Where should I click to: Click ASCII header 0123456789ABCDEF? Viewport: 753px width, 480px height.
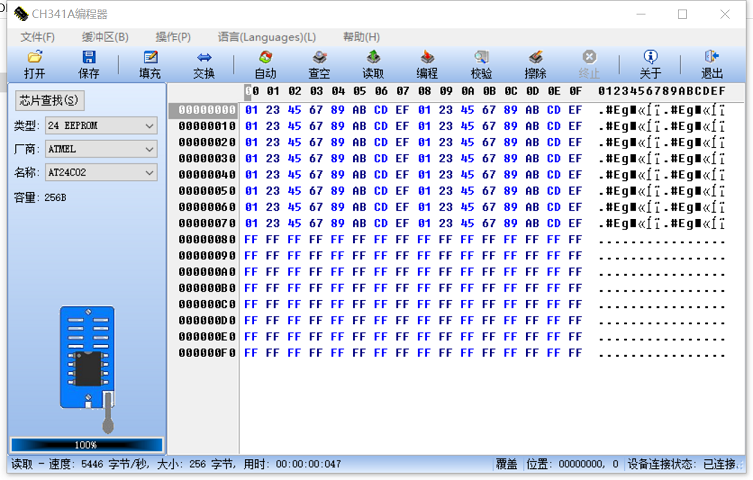(661, 91)
